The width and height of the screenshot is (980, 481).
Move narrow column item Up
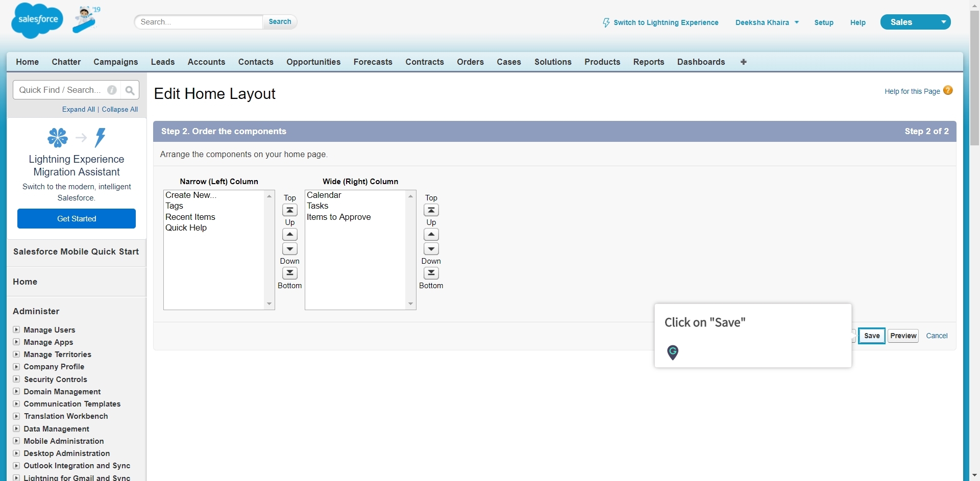coord(290,235)
